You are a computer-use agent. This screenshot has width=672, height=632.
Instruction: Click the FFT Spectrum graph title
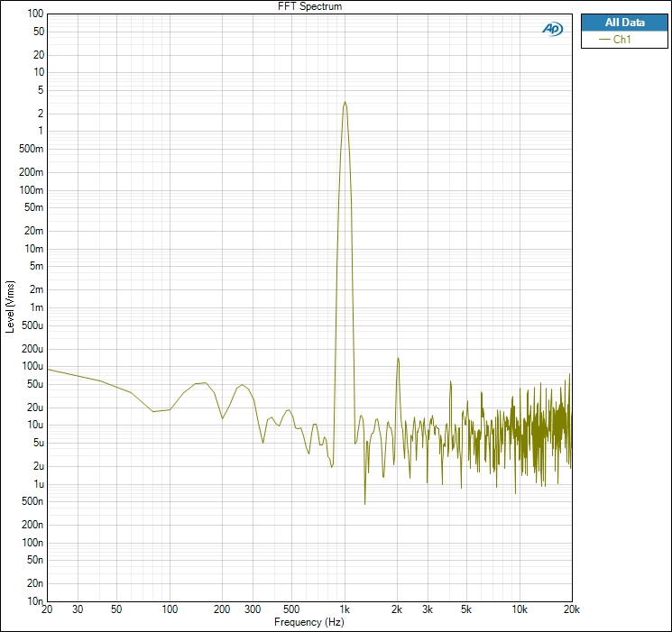point(310,6)
